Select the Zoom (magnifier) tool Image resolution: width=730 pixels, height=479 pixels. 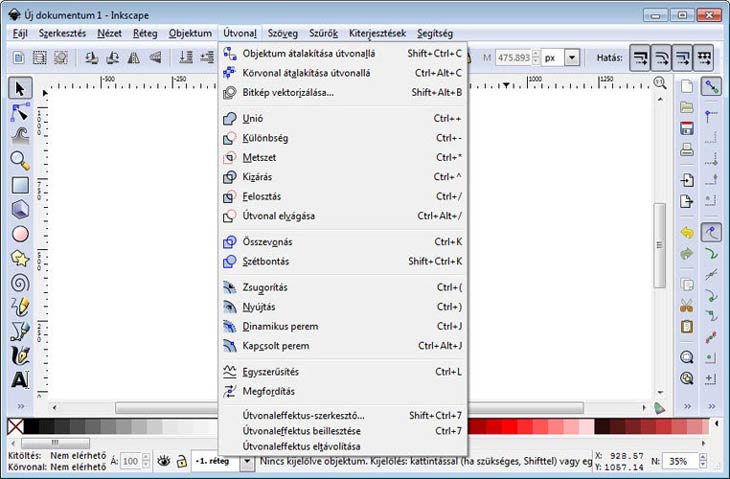pos(20,160)
